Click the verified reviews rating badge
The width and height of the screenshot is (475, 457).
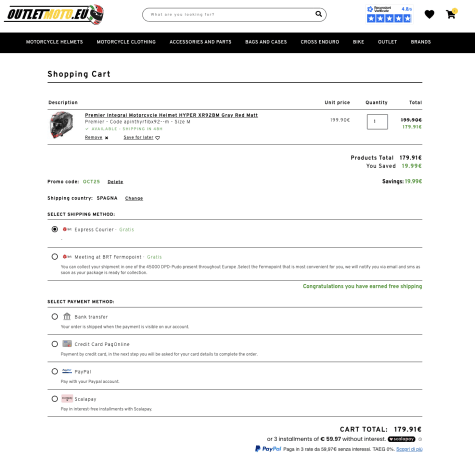pyautogui.click(x=389, y=14)
